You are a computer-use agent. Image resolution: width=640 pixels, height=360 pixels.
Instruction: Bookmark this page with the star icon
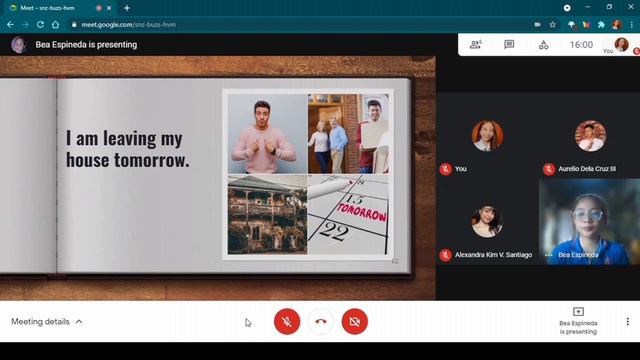553,24
